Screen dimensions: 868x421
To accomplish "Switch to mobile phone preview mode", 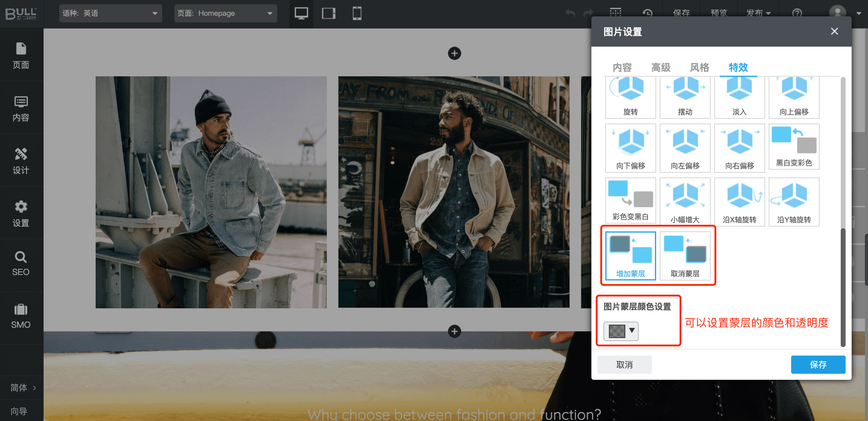I will 357,14.
